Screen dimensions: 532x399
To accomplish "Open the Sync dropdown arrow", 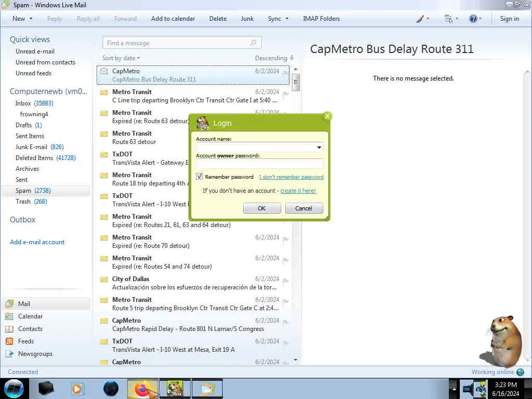I will point(287,19).
